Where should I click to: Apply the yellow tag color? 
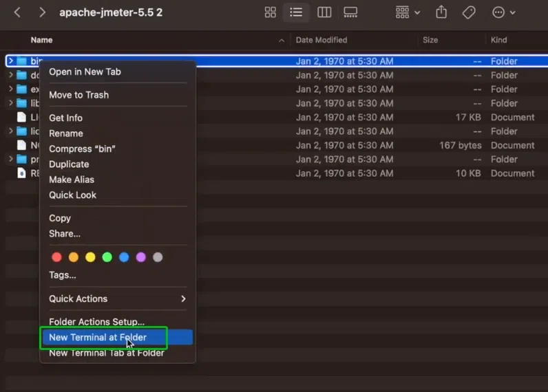coord(90,257)
